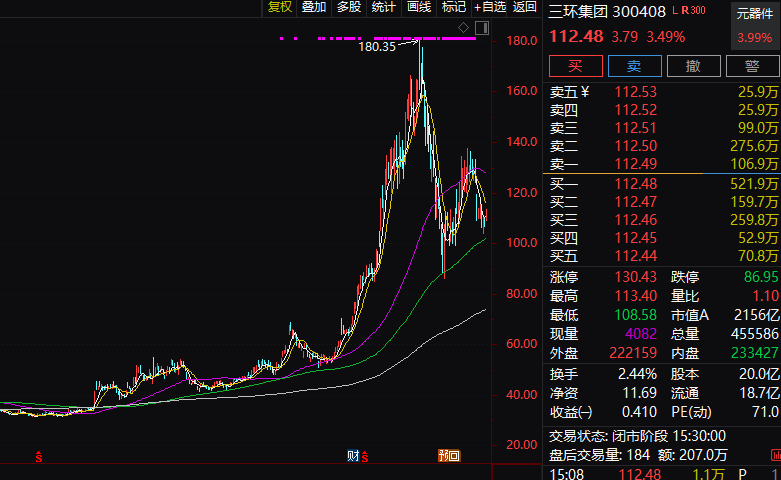The image size is (781, 480).
Task: Click the 收益(一) value 0.410
Action: coord(640,412)
